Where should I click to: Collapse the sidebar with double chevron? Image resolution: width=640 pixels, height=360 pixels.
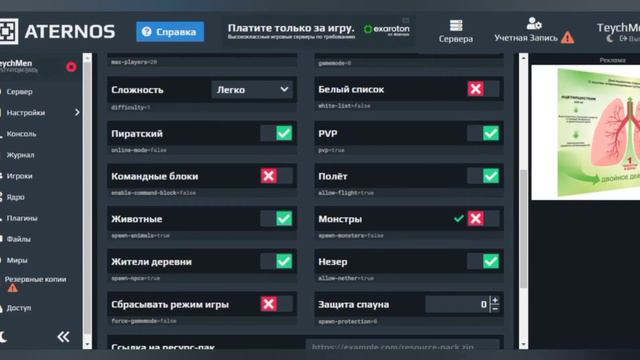tap(63, 337)
